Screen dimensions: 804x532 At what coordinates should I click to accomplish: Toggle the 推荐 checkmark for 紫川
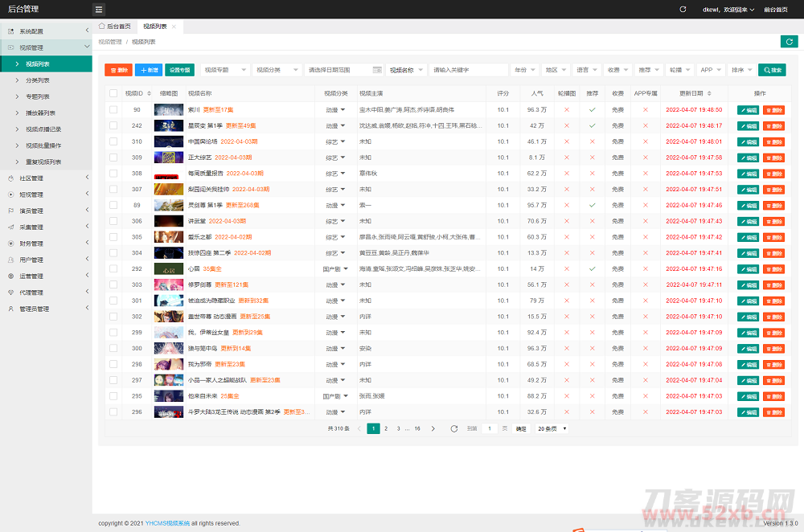[592, 109]
